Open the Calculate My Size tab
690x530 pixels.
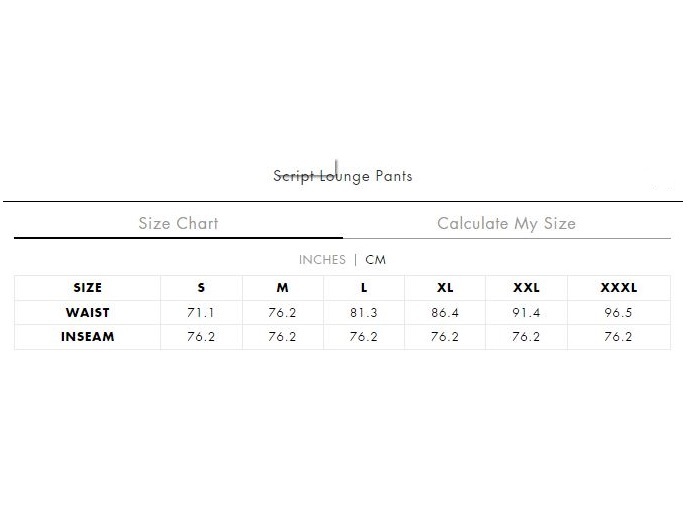(x=506, y=223)
